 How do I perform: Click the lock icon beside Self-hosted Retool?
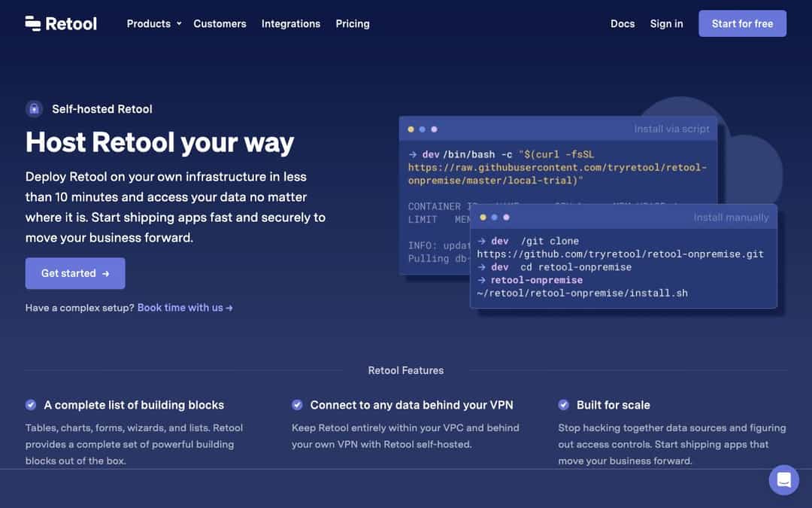click(34, 109)
